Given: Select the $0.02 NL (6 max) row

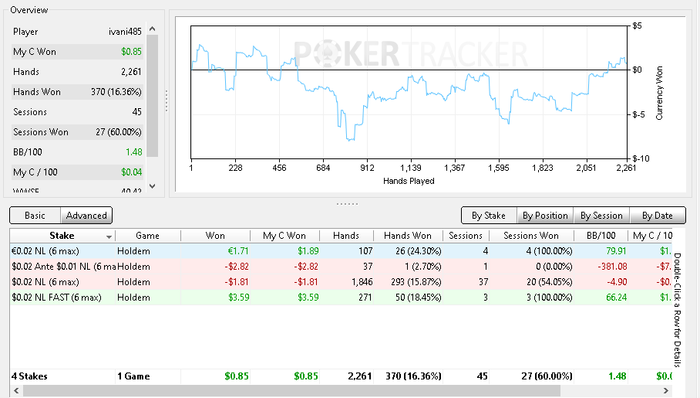Looking at the screenshot, I should [x=341, y=282].
